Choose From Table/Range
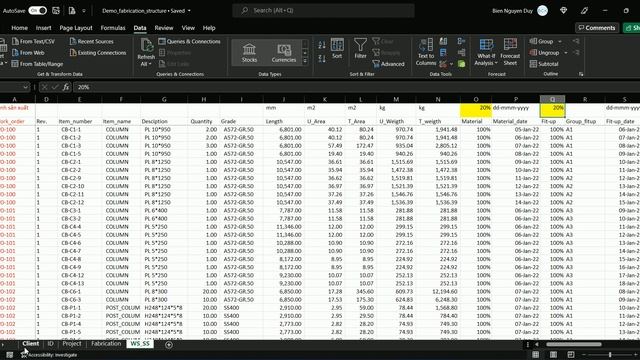The width and height of the screenshot is (640, 360). click(37, 64)
